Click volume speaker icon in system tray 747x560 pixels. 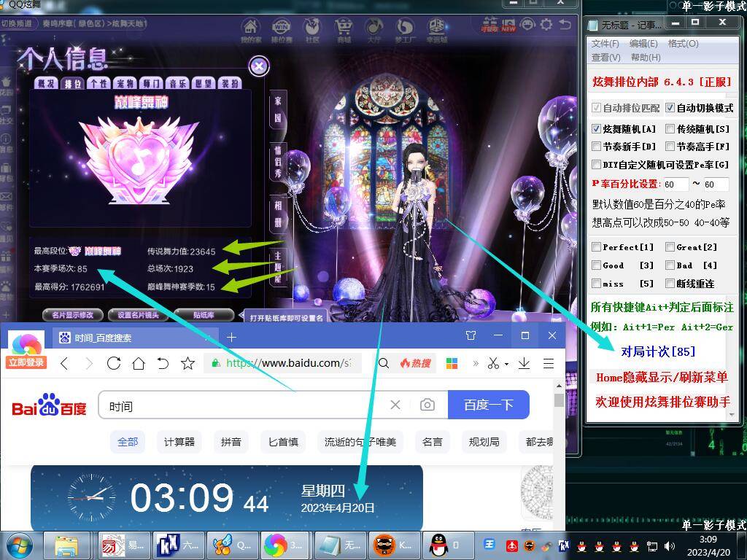[x=670, y=545]
